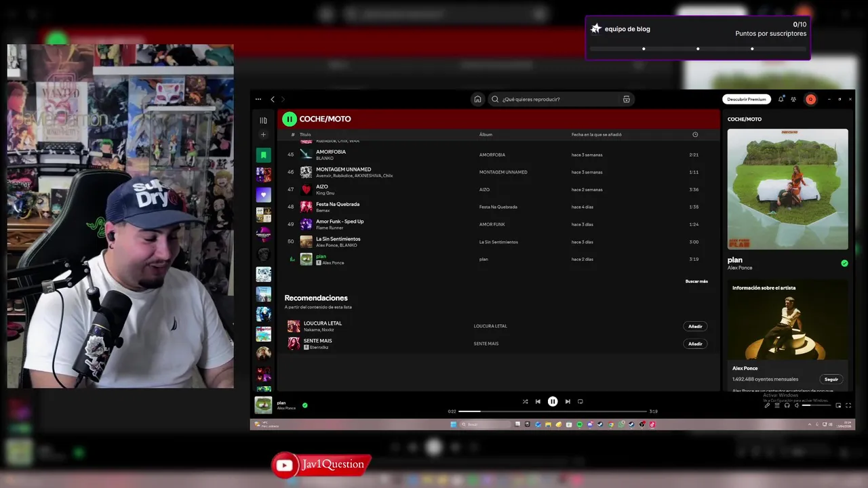This screenshot has height=488, width=868.
Task: Click the Descubrir Premium button
Action: pyautogui.click(x=747, y=99)
